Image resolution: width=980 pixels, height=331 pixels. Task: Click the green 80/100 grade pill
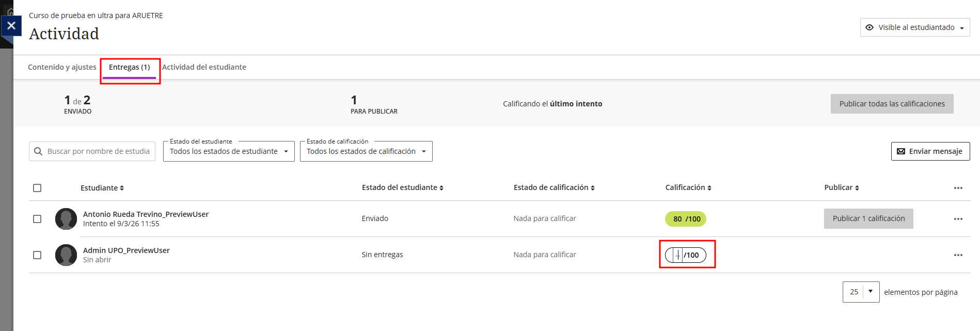(685, 219)
